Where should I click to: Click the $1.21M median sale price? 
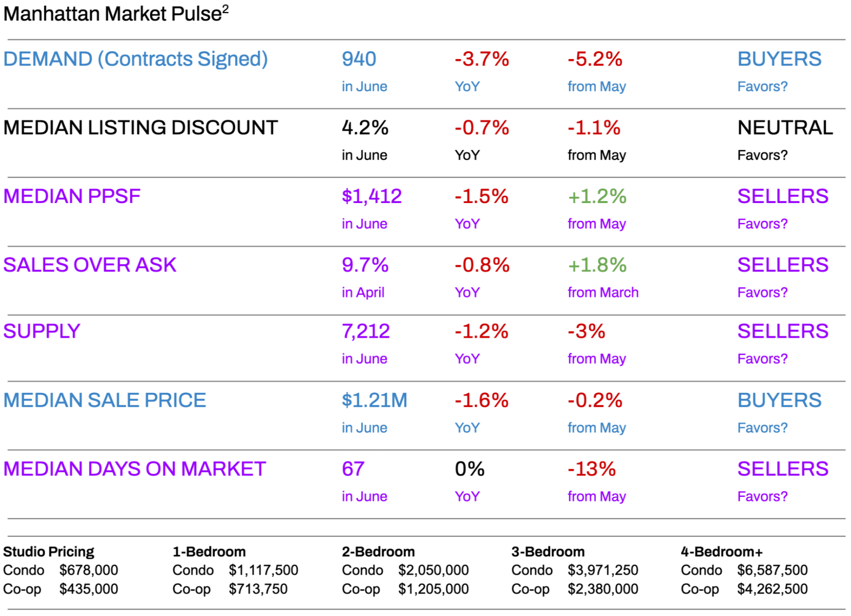[x=375, y=400]
